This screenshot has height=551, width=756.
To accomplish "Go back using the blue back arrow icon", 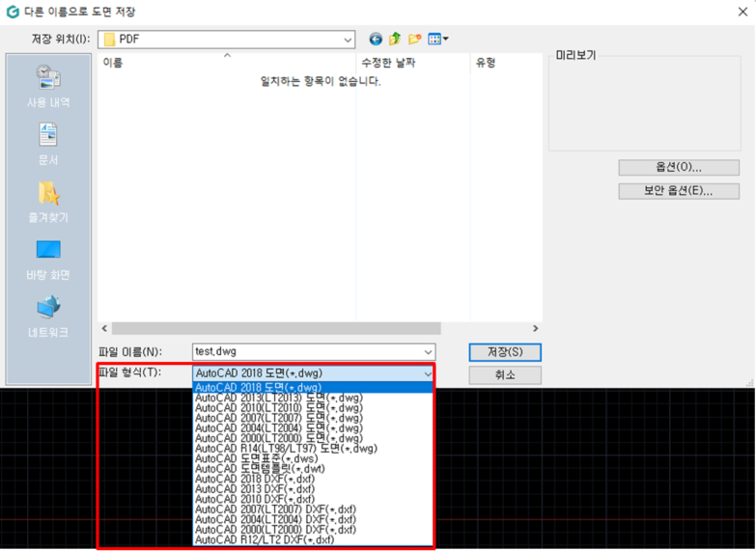I will (x=376, y=39).
